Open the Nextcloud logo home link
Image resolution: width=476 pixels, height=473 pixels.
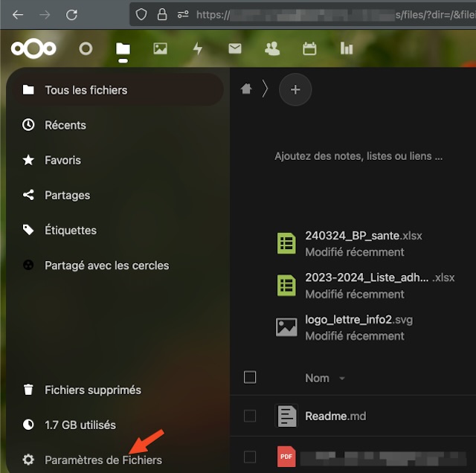pos(33,49)
